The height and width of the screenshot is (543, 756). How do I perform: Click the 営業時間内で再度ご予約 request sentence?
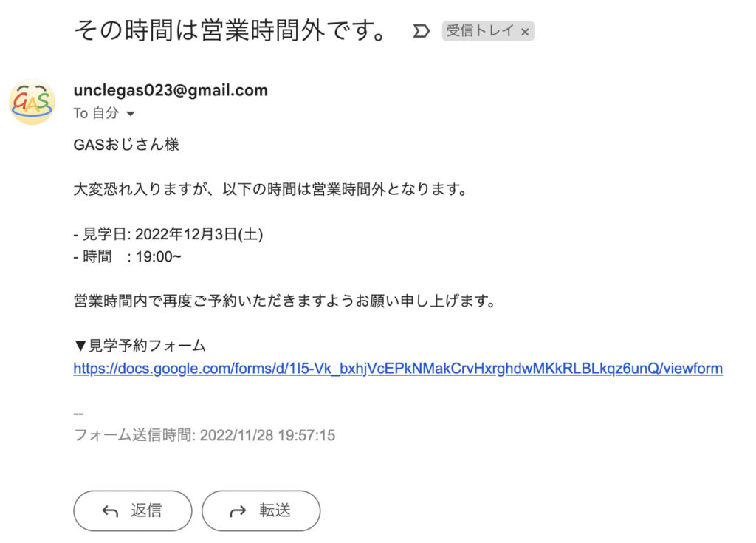(285, 301)
